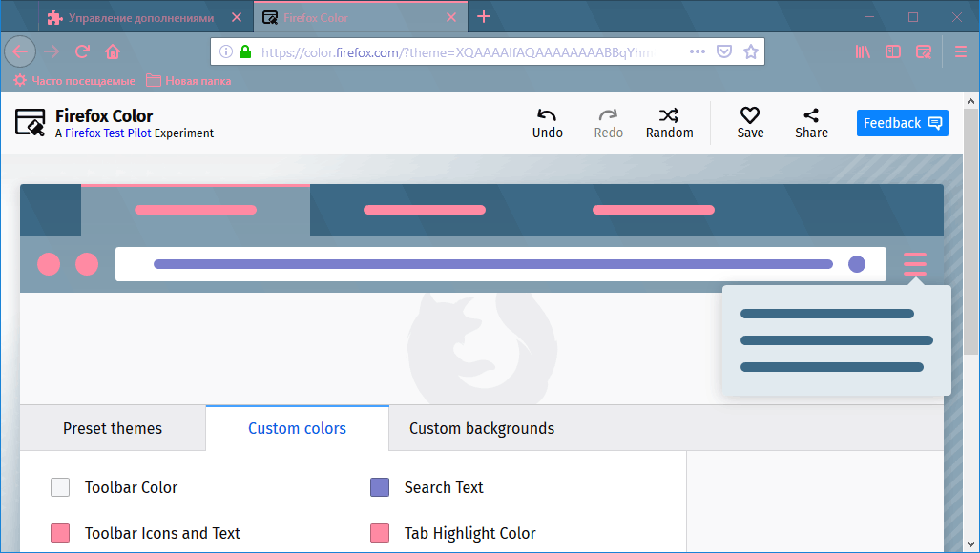Open Toolbar Icons and Text swatch
980x553 pixels.
pos(60,533)
